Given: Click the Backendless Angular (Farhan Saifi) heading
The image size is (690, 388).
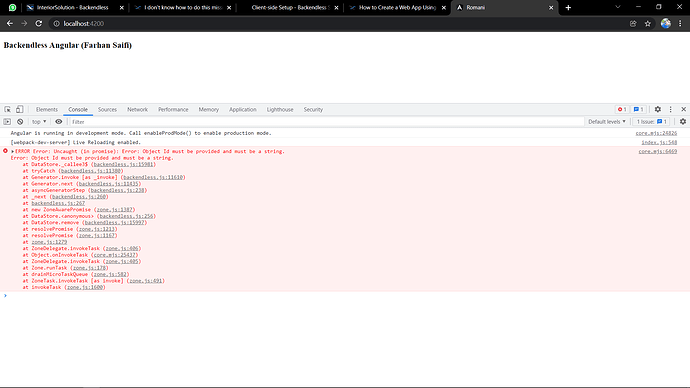Looking at the screenshot, I should pos(68,45).
